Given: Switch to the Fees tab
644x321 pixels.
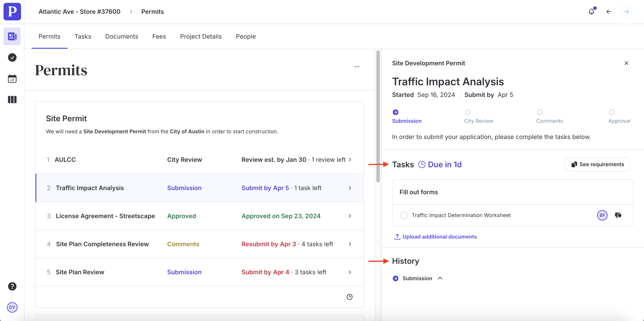Looking at the screenshot, I should pos(159,37).
